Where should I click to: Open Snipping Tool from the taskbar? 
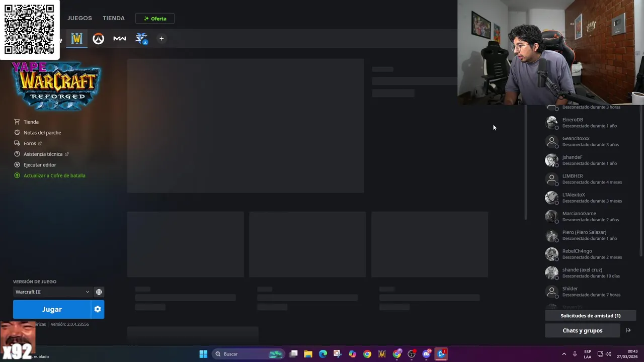(338, 354)
